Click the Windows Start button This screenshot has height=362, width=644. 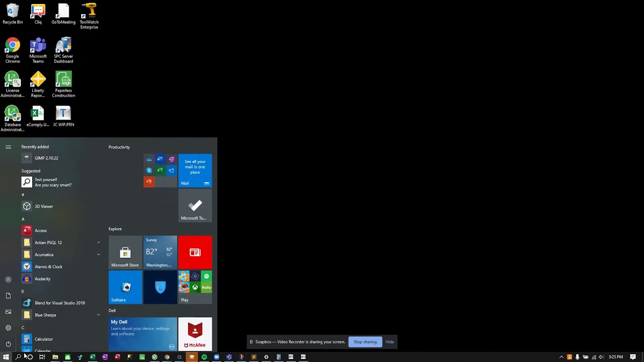(6, 357)
